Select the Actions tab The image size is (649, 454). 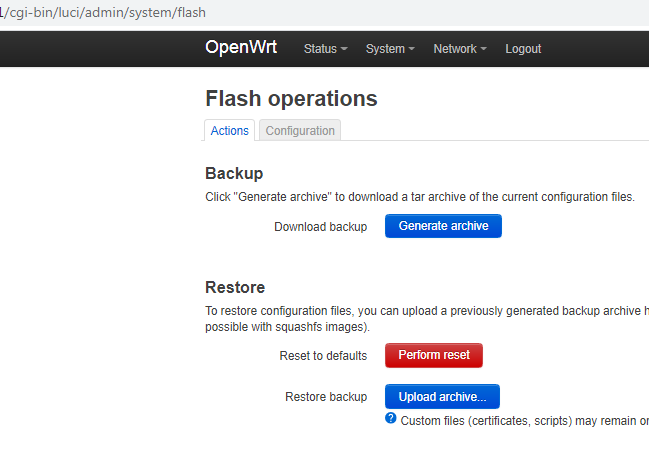229,131
